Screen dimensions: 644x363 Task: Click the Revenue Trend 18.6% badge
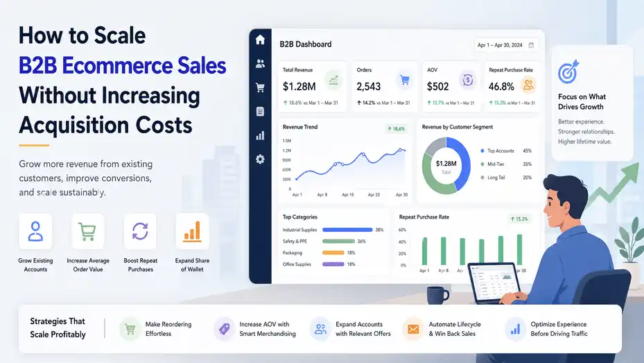point(397,128)
